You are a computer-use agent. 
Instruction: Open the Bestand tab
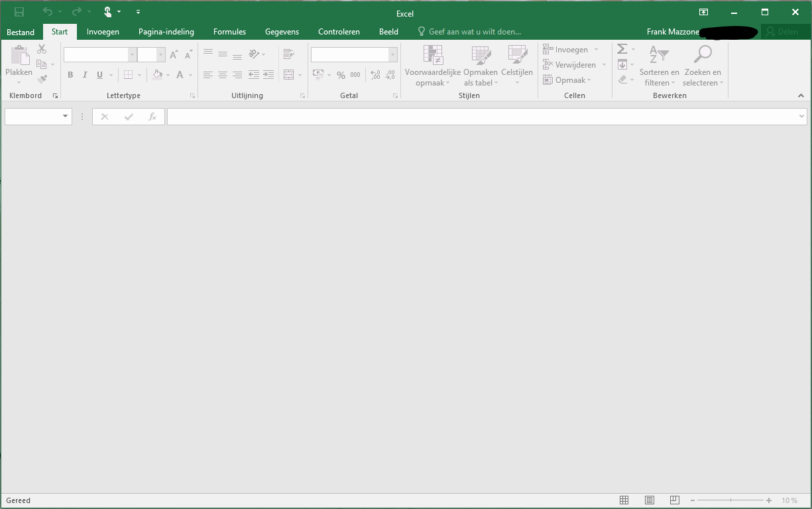[21, 32]
